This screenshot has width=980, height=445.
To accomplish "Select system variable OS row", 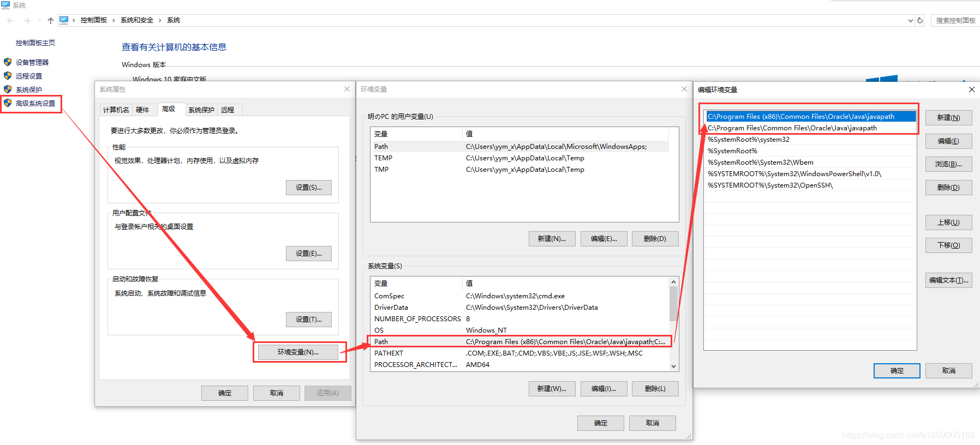I will point(520,330).
